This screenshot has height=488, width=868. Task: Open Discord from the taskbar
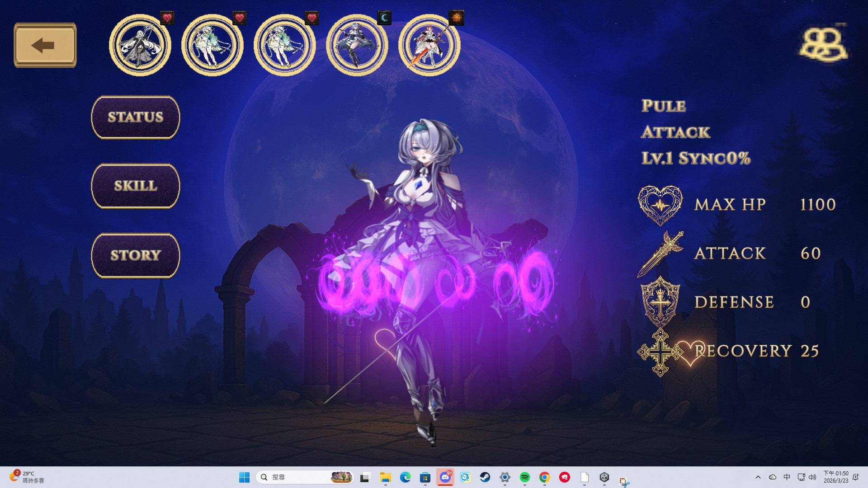445,477
